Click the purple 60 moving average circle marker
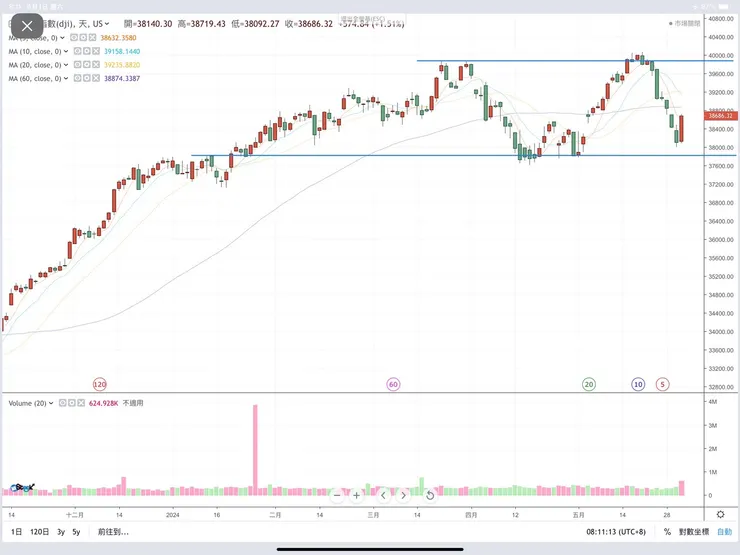 click(393, 384)
